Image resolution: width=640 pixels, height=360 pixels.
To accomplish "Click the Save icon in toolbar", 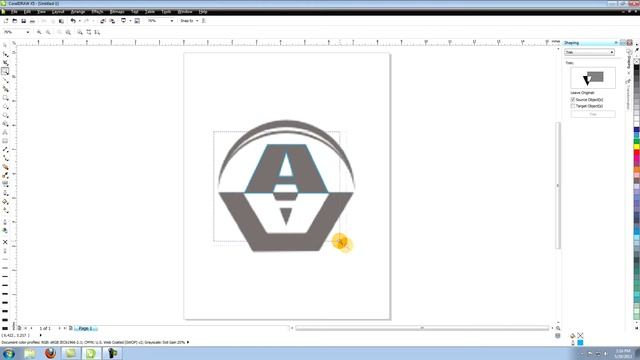I will [23, 21].
